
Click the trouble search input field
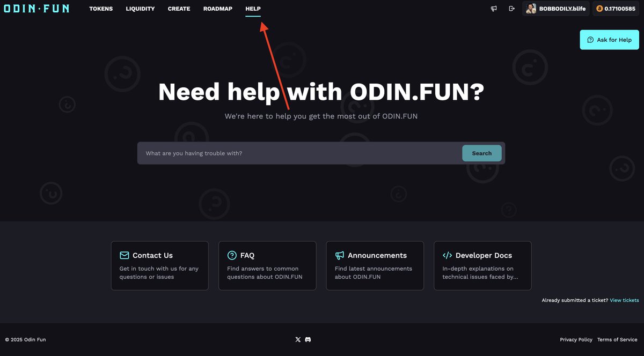[295, 153]
